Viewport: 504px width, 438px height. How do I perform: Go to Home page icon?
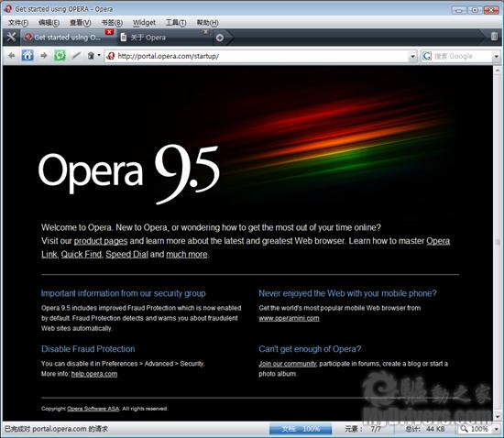click(27, 56)
